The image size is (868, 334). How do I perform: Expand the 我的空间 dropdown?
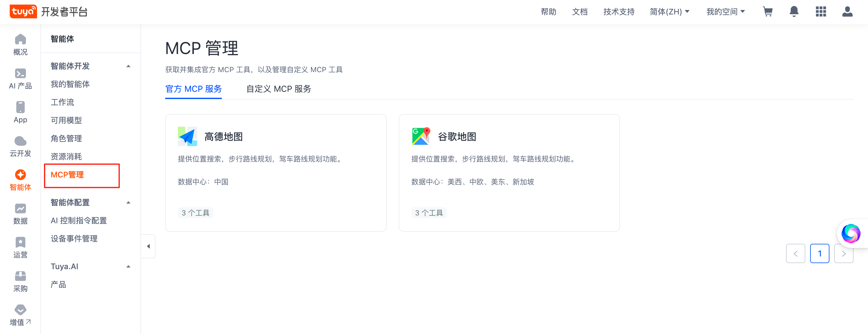[x=725, y=12]
